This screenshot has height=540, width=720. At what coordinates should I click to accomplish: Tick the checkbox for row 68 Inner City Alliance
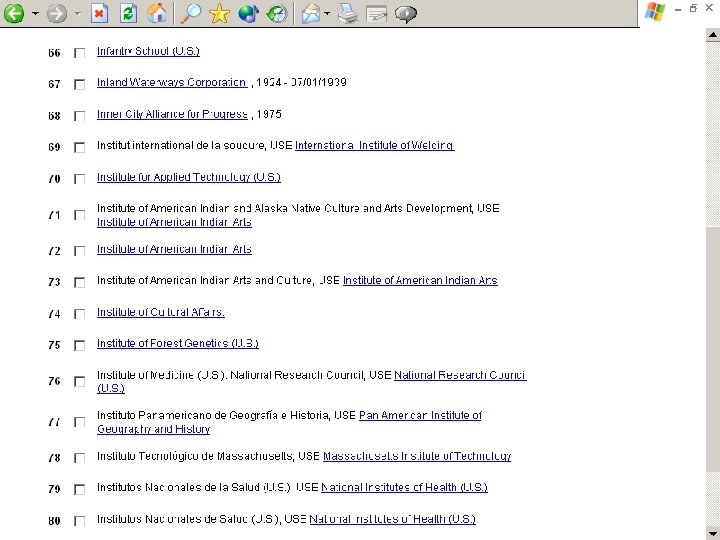[79, 116]
